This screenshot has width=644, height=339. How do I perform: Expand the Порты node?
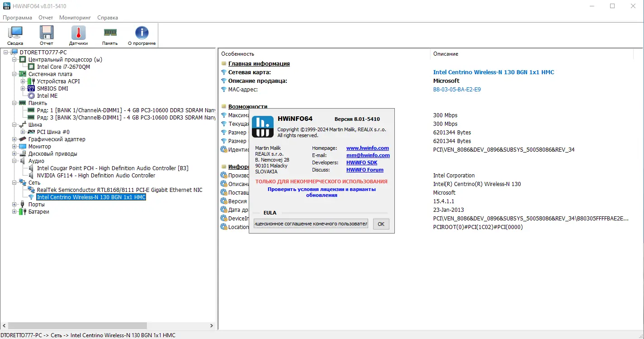point(14,204)
